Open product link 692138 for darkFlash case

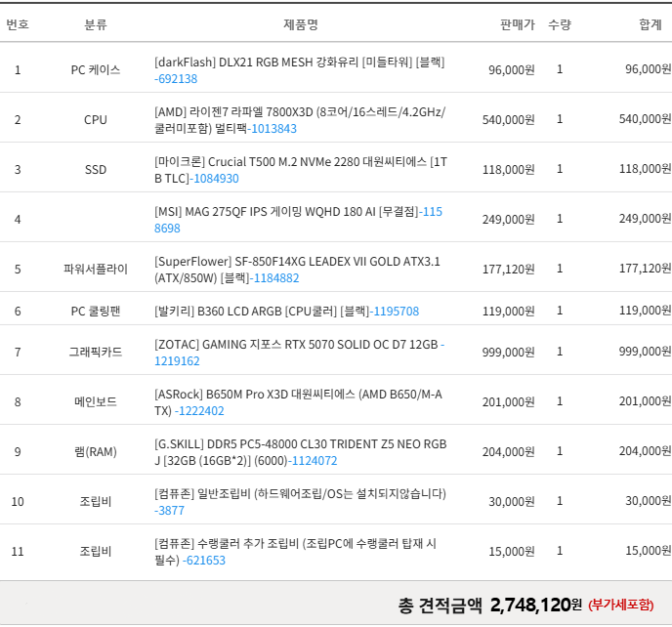pyautogui.click(x=176, y=79)
